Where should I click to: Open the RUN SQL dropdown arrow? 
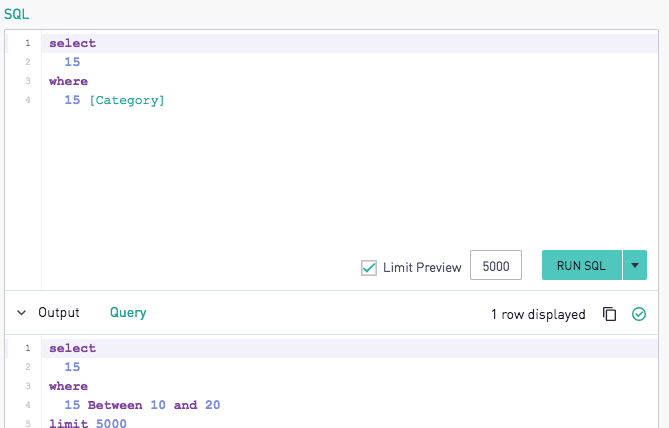(635, 265)
